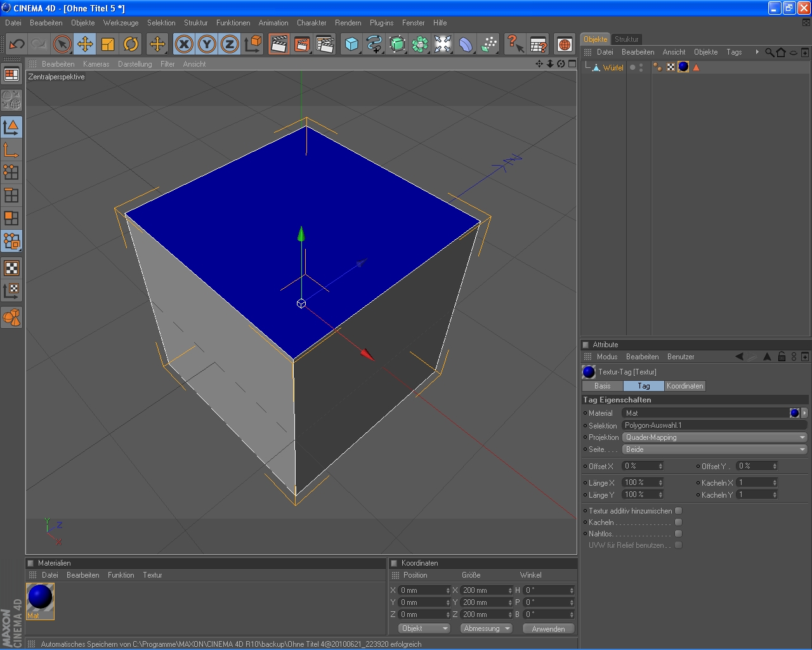Switch to model mode in left toolbar
Image resolution: width=812 pixels, height=650 pixels.
(x=11, y=127)
